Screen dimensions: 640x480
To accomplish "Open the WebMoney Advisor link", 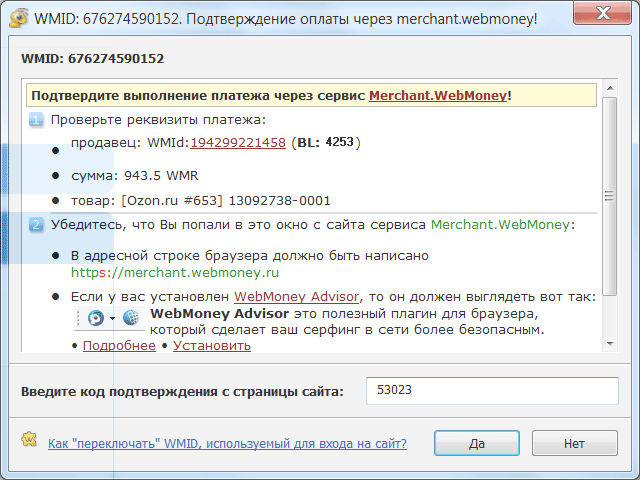I will tap(297, 297).
